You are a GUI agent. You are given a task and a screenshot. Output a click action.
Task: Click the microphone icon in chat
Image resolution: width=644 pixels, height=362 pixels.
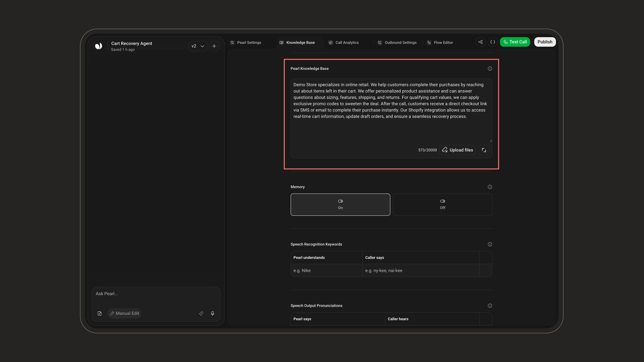click(x=212, y=313)
